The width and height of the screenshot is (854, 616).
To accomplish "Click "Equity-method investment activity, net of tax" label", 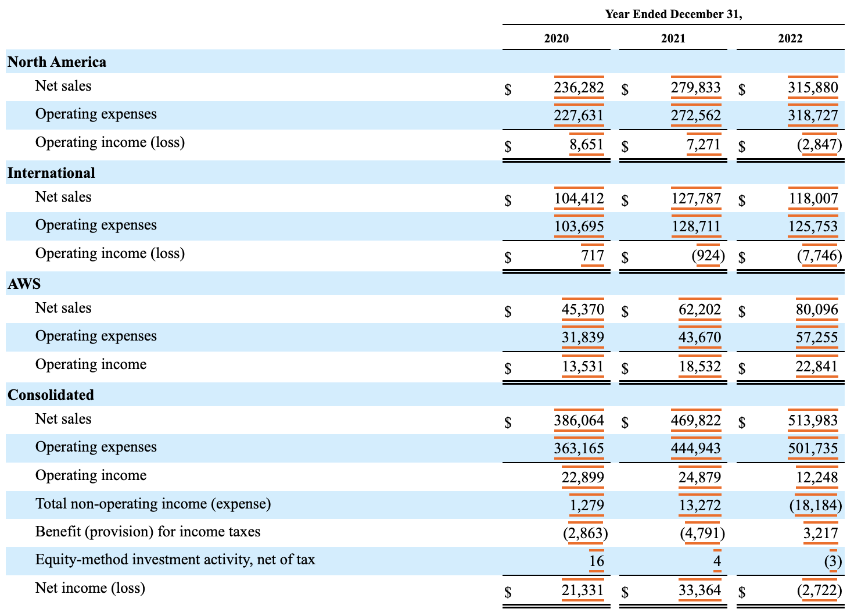I will 175,560.
